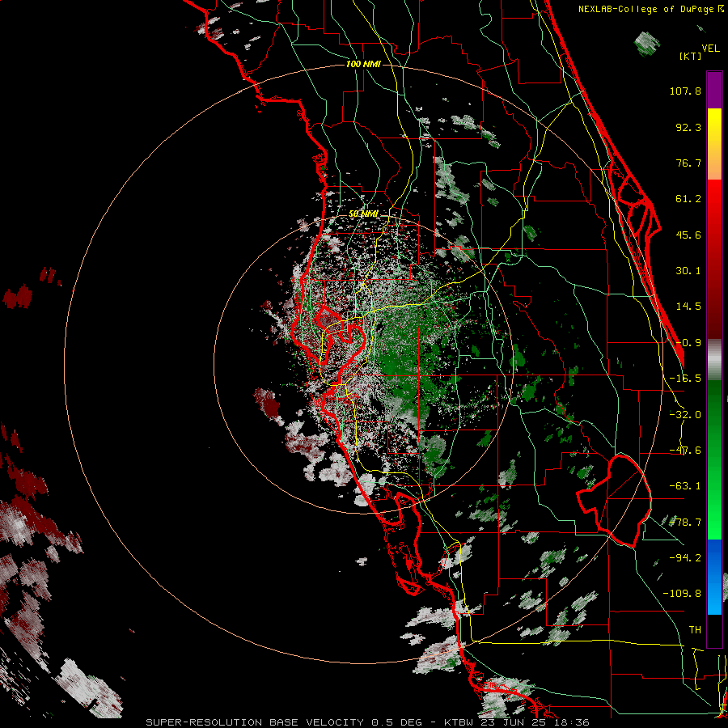Click the 45.6 value on velocity scale
728x728 pixels.
pyautogui.click(x=688, y=235)
